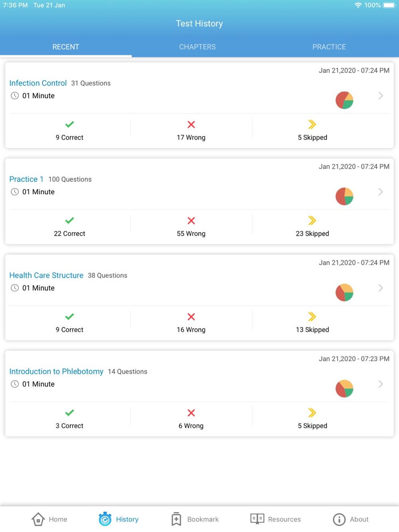Open the Infection Control test link

pos(38,83)
